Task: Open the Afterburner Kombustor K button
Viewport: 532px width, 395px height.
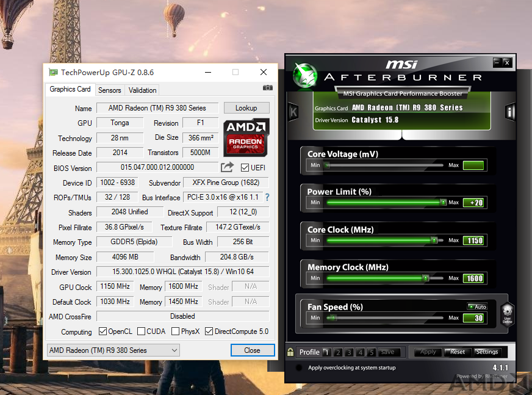Action: coord(293,112)
